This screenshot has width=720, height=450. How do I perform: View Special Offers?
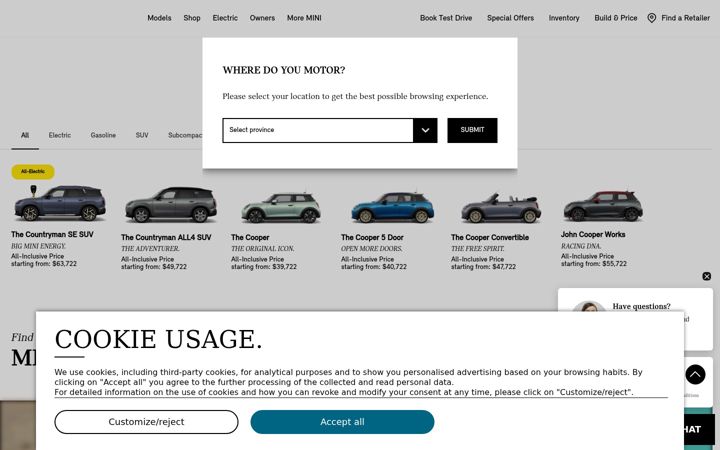pyautogui.click(x=510, y=18)
